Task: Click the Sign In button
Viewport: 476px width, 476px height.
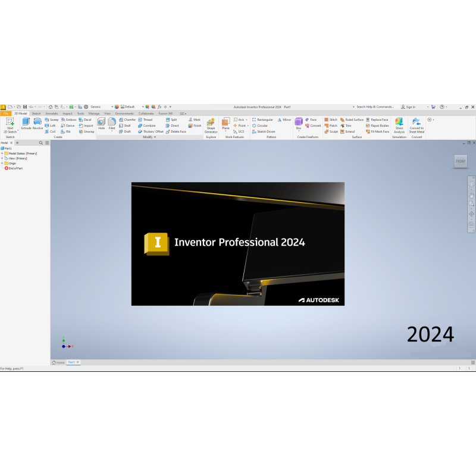Action: 410,107
